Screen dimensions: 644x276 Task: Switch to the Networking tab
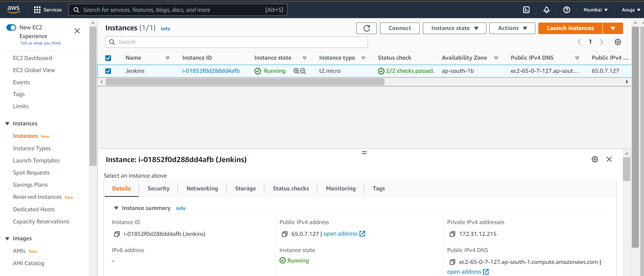[x=202, y=188]
